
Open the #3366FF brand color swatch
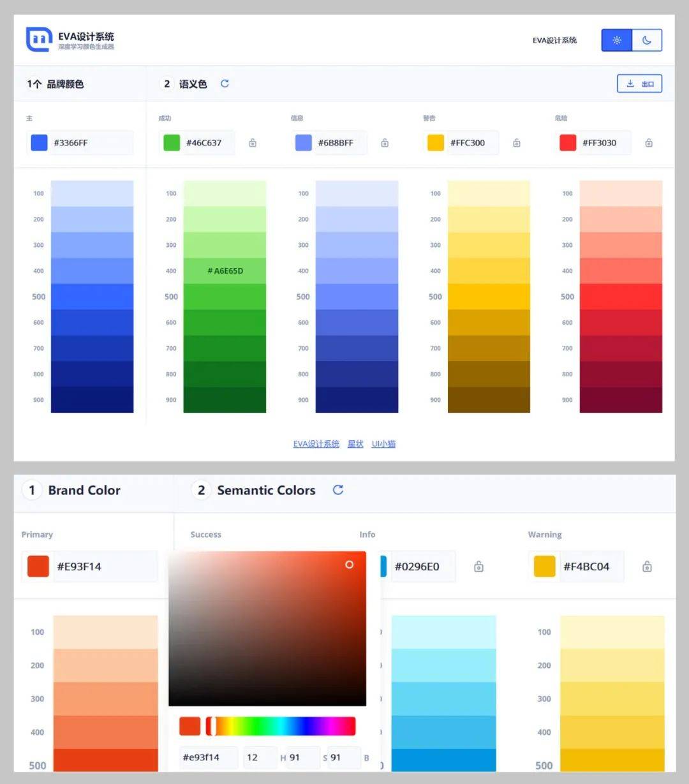[40, 143]
